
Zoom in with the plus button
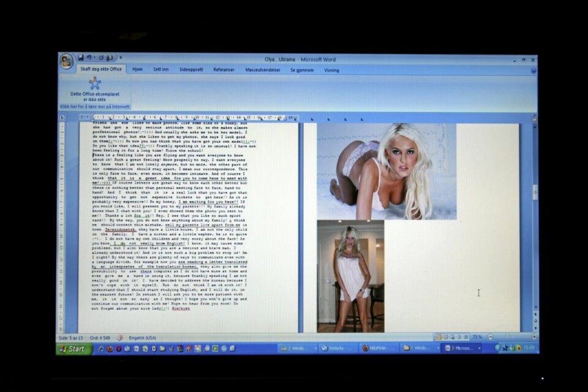[x=534, y=337]
